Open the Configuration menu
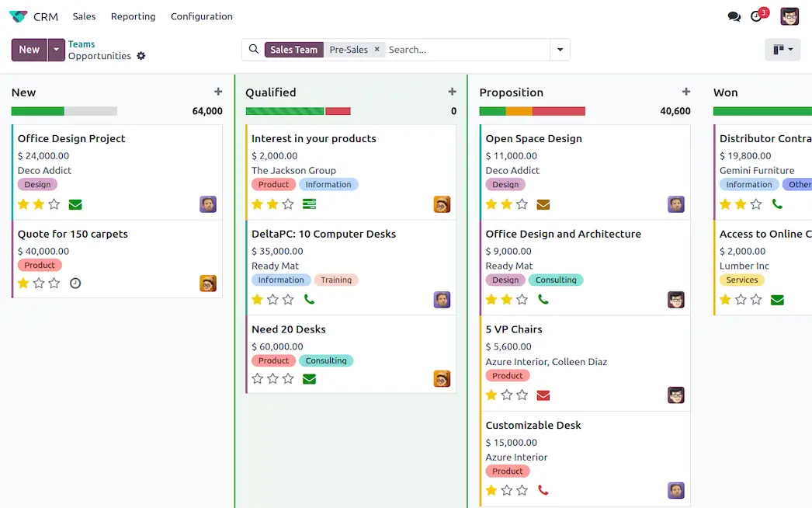This screenshot has height=508, width=812. pyautogui.click(x=201, y=16)
